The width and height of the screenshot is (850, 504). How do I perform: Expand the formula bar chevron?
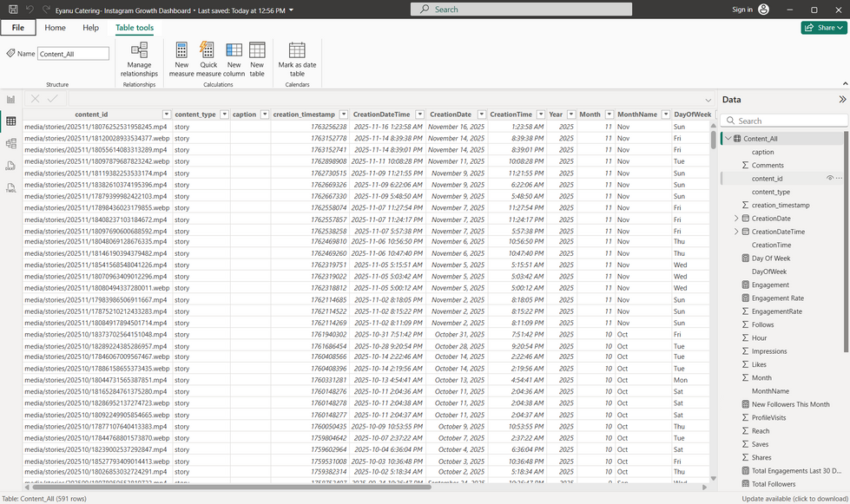click(708, 100)
